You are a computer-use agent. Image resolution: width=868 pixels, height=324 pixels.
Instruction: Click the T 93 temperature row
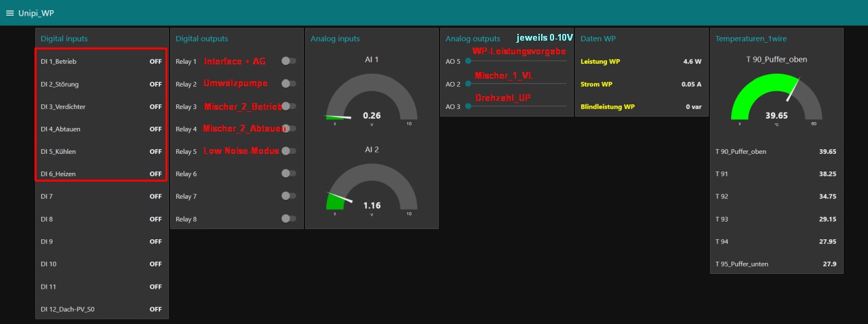click(776, 218)
